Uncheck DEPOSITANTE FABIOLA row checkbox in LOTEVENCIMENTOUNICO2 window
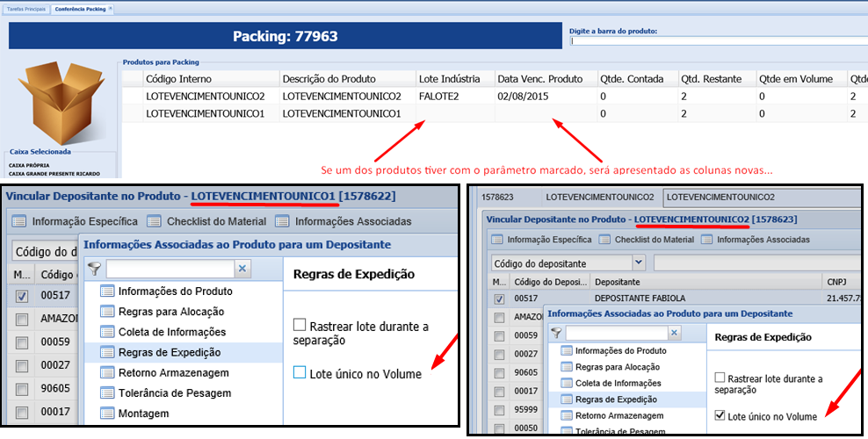The image size is (868, 439). click(x=499, y=299)
